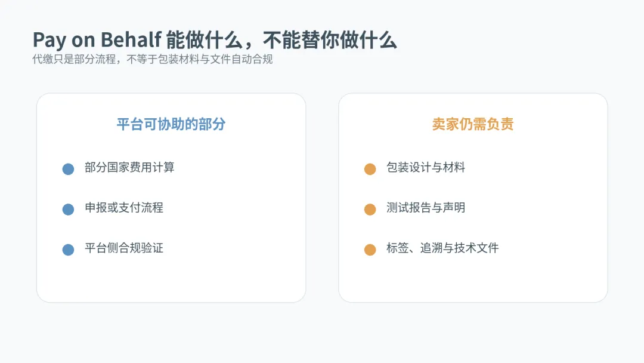Click the orange bullet beside 包装设计与材料
This screenshot has width=644, height=363.
click(x=370, y=169)
